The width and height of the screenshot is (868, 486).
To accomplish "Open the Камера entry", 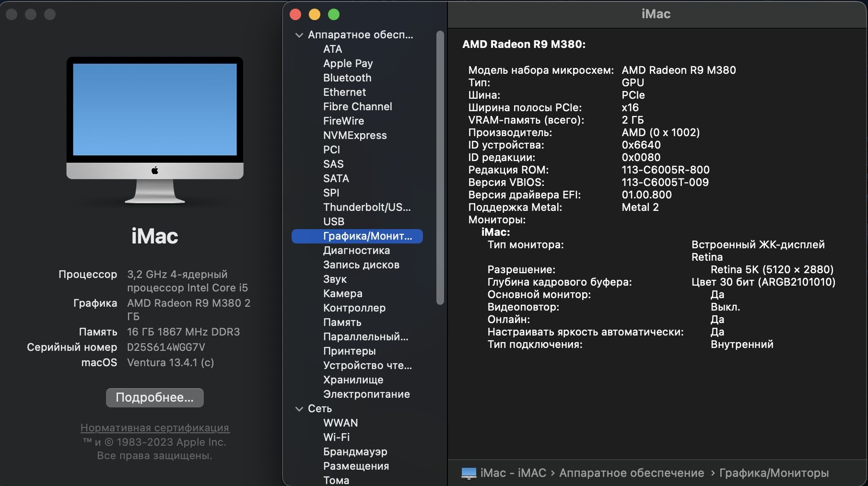I will click(342, 293).
